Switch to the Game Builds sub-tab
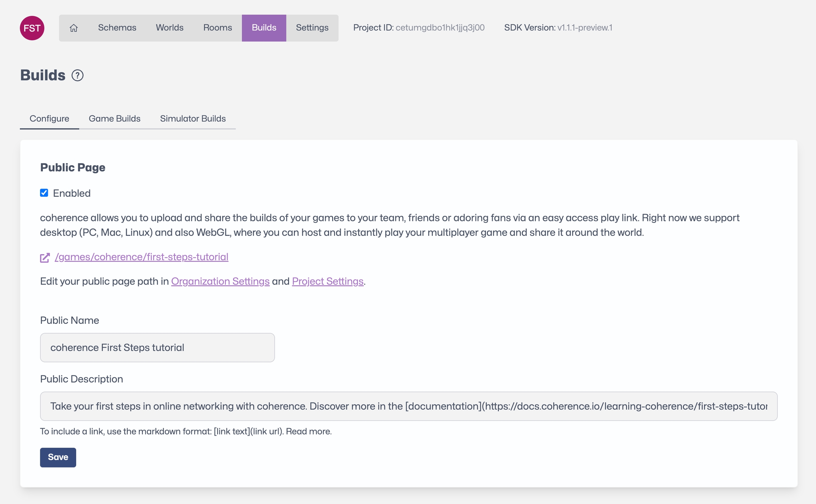This screenshot has width=816, height=504. pos(114,119)
